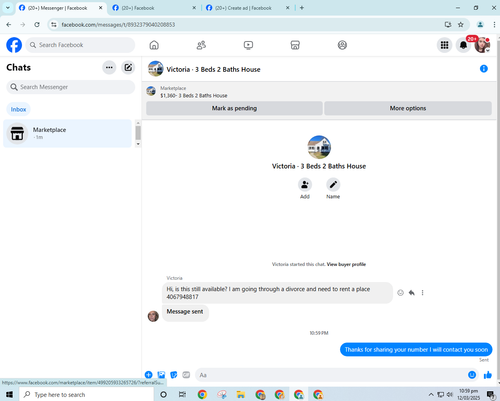500x401 pixels.
Task: Open the Chrome profile icon
Action: [x=480, y=24]
